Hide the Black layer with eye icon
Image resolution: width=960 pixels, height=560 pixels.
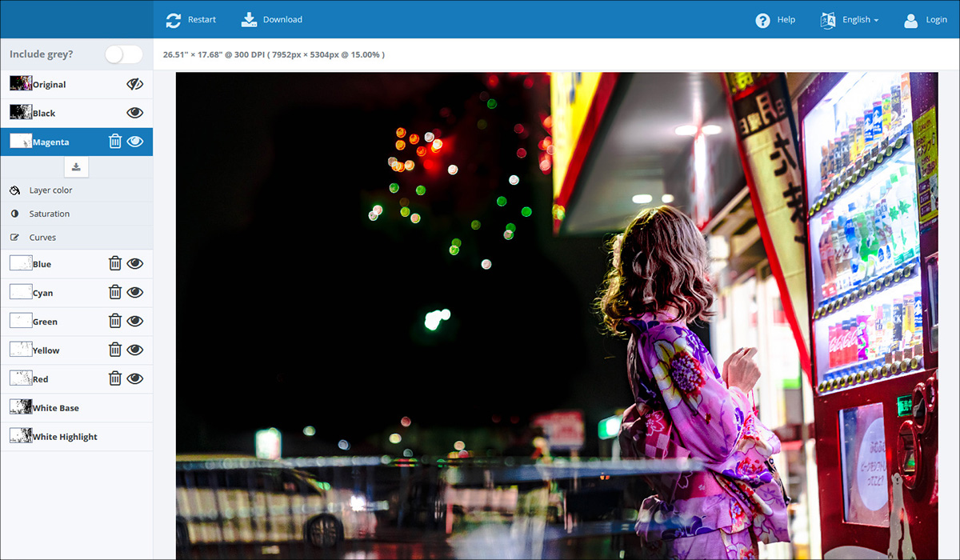134,113
